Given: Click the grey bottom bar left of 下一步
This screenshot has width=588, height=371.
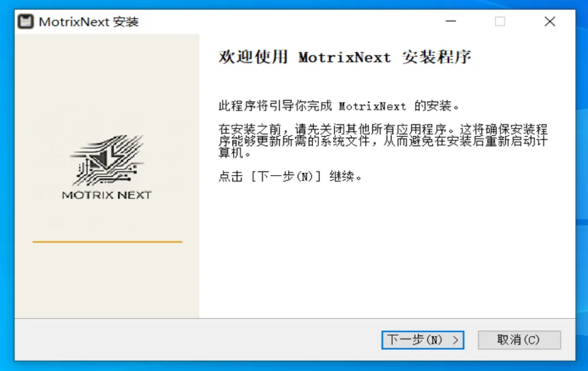Looking at the screenshot, I should click(x=195, y=340).
